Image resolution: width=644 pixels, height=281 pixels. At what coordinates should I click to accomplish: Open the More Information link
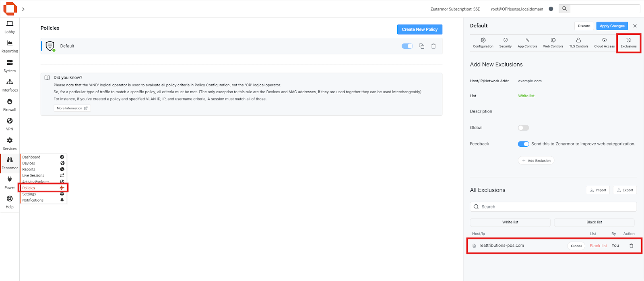[72, 108]
